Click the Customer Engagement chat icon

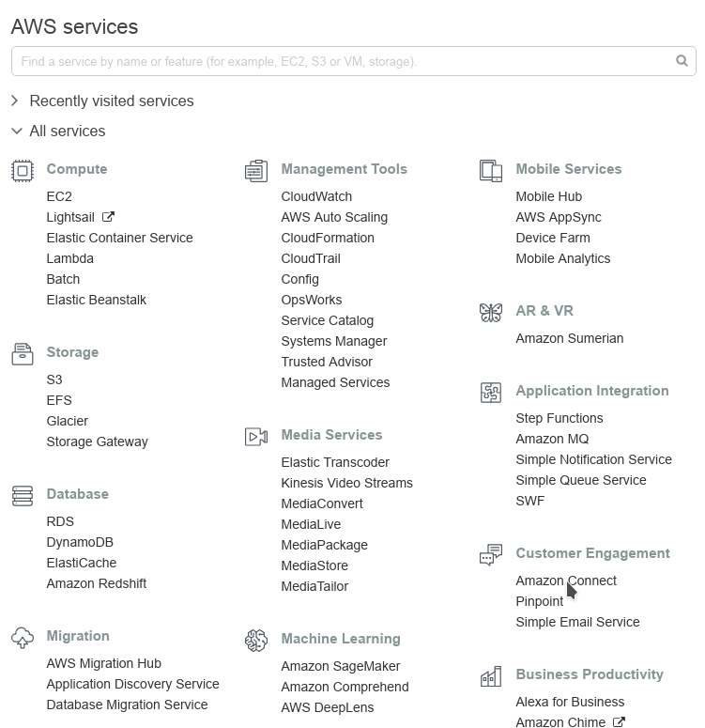(491, 555)
